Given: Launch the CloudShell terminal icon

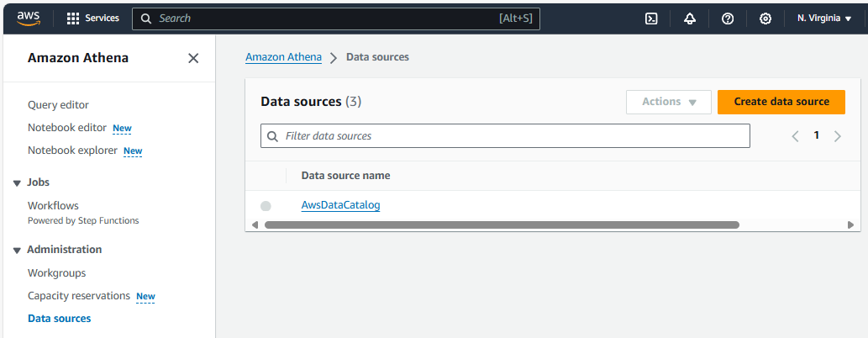Looking at the screenshot, I should (651, 18).
